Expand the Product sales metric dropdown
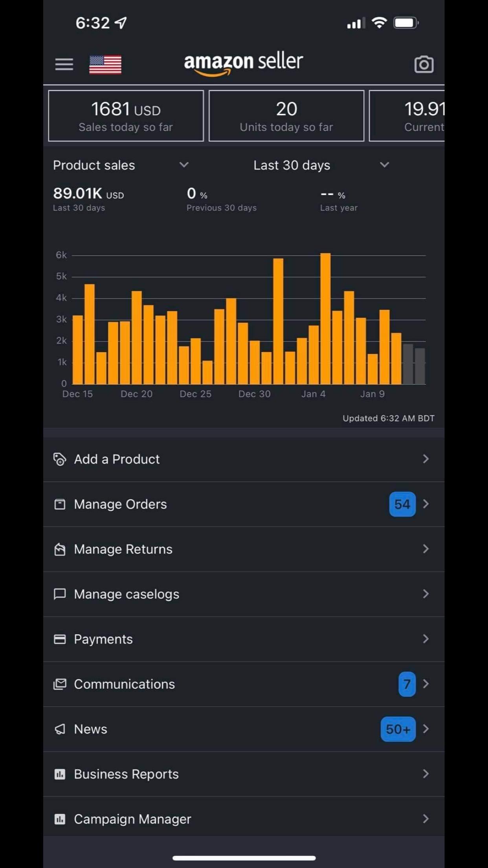This screenshot has width=488, height=868. 184,165
